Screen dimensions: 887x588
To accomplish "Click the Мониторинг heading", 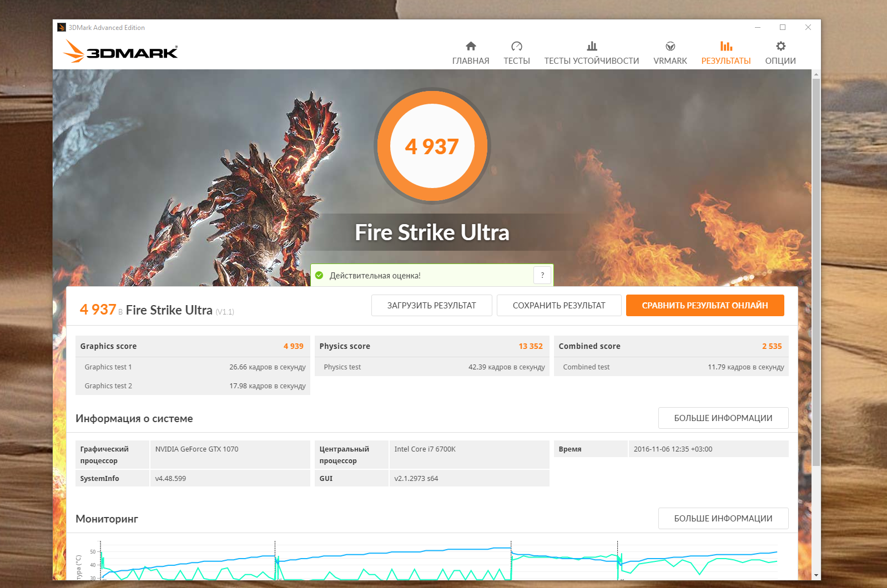I will pyautogui.click(x=107, y=519).
